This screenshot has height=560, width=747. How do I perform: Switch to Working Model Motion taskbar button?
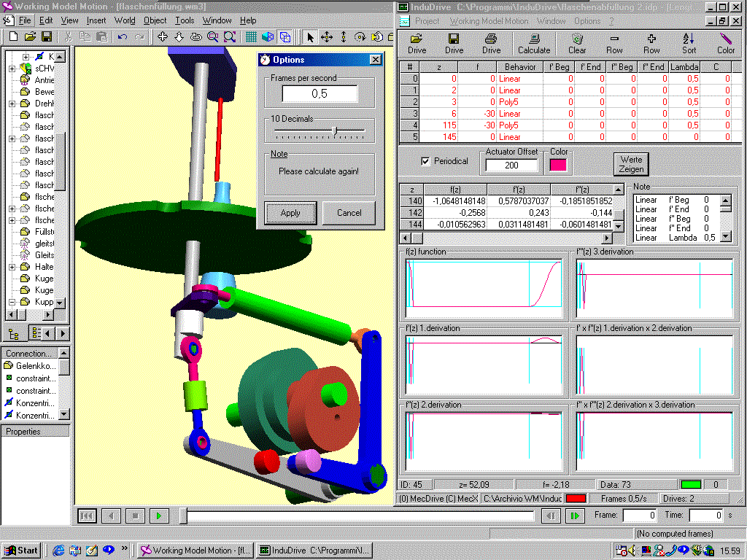click(x=196, y=551)
